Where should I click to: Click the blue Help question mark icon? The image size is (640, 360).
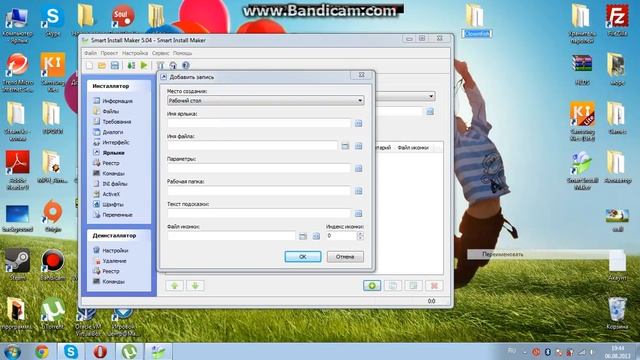186,65
